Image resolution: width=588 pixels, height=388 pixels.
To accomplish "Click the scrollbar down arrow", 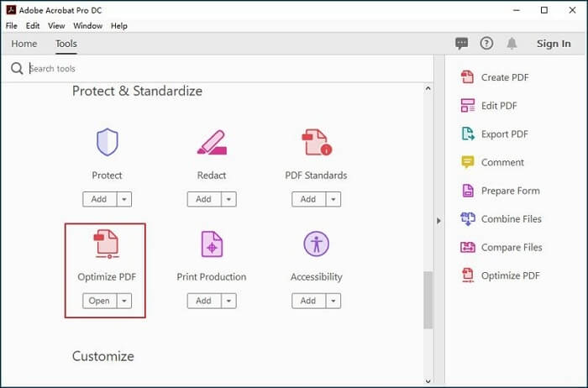I will click(428, 381).
